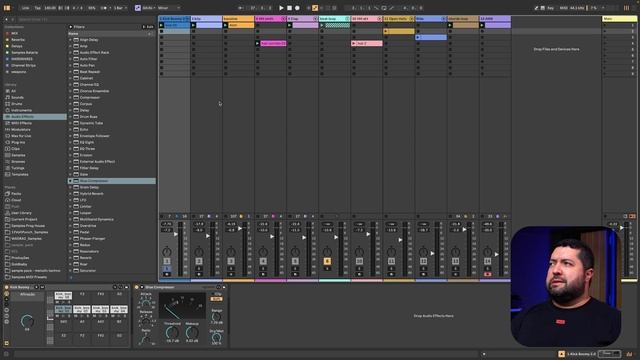This screenshot has width=640, height=360.
Task: Expand the Hybrid Reverb entry
Action: [x=70, y=193]
